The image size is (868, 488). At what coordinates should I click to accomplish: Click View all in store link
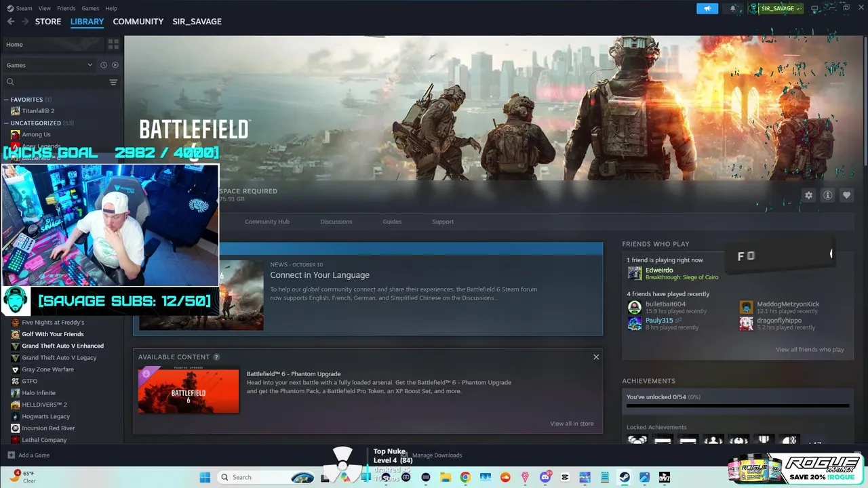click(x=572, y=424)
